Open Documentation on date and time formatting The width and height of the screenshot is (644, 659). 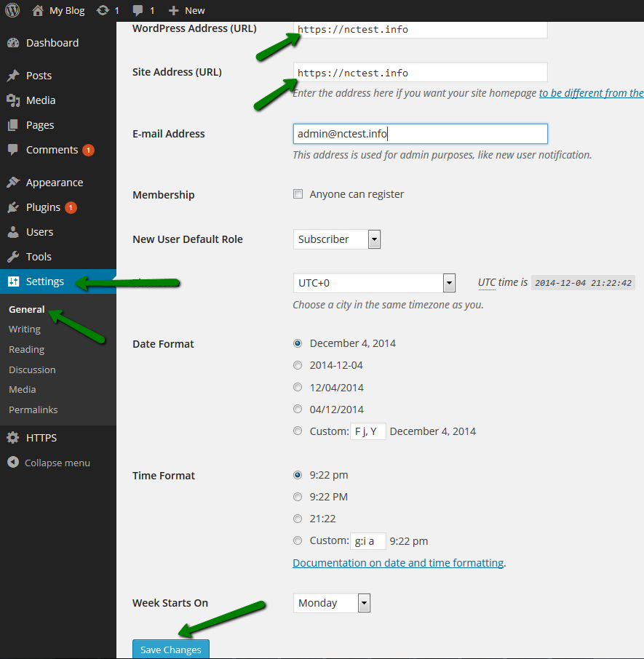point(398,563)
